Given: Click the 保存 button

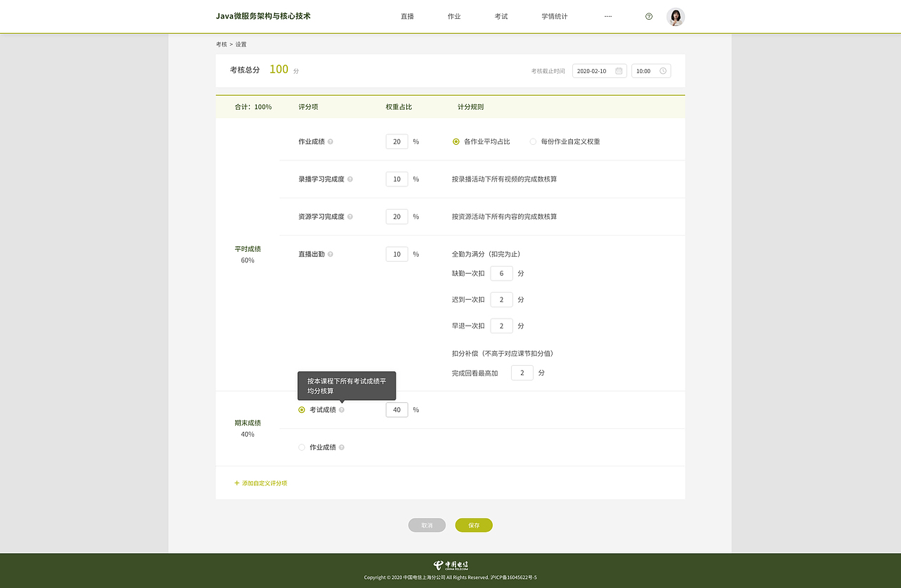Looking at the screenshot, I should point(474,525).
